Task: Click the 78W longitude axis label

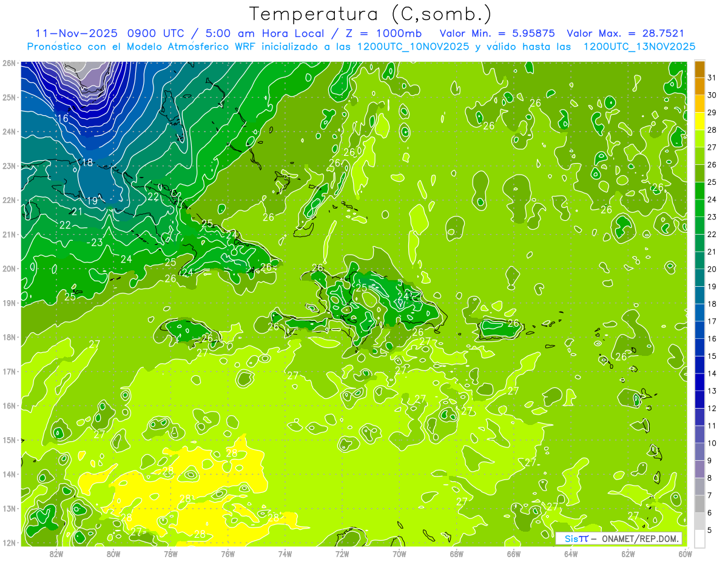Action: [x=170, y=554]
